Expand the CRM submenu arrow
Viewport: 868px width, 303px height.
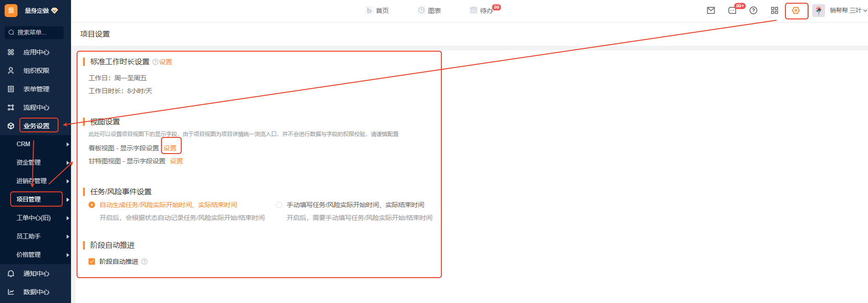click(x=68, y=144)
